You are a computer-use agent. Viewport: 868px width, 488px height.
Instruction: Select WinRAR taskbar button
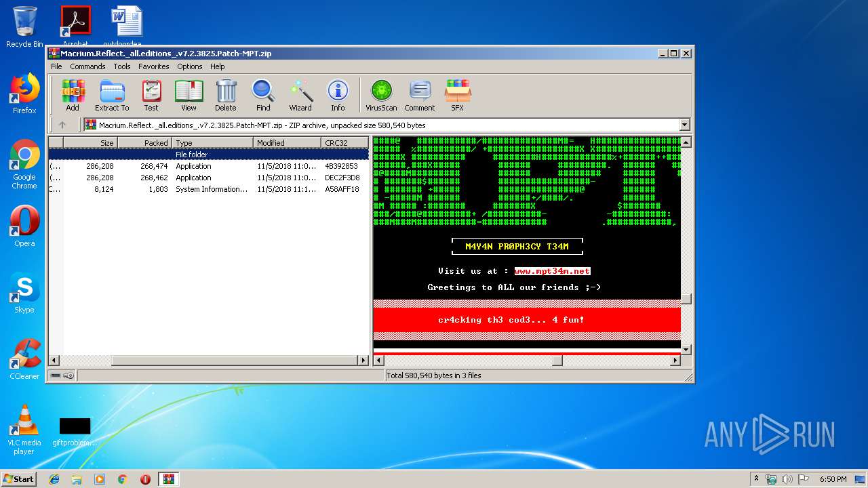pos(169,479)
